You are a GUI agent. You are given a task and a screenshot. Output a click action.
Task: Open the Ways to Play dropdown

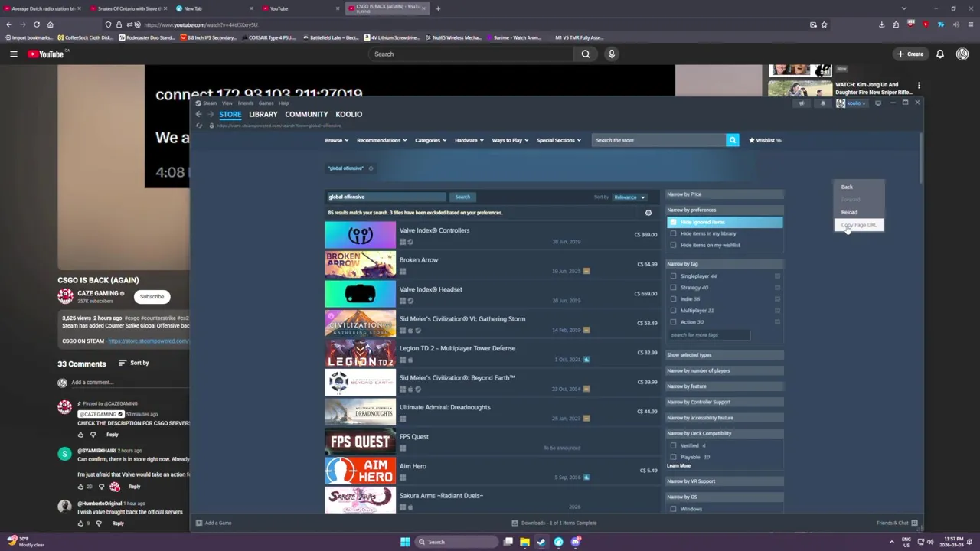tap(510, 140)
